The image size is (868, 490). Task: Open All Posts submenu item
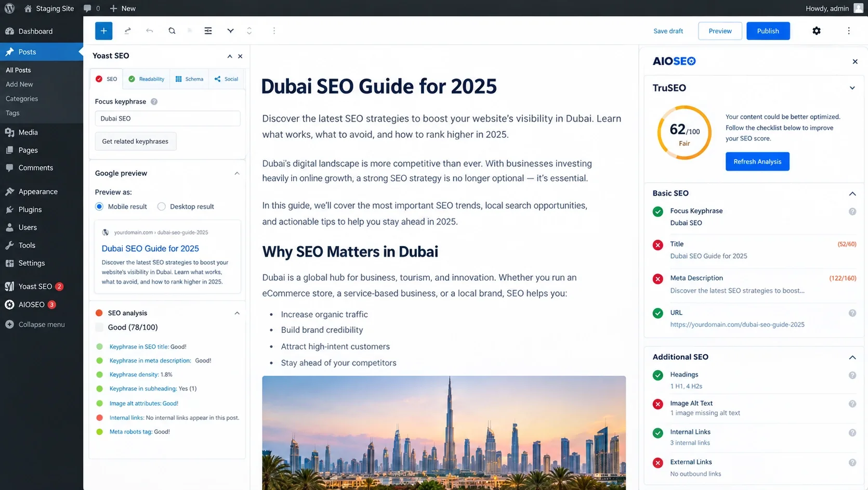[x=18, y=70]
